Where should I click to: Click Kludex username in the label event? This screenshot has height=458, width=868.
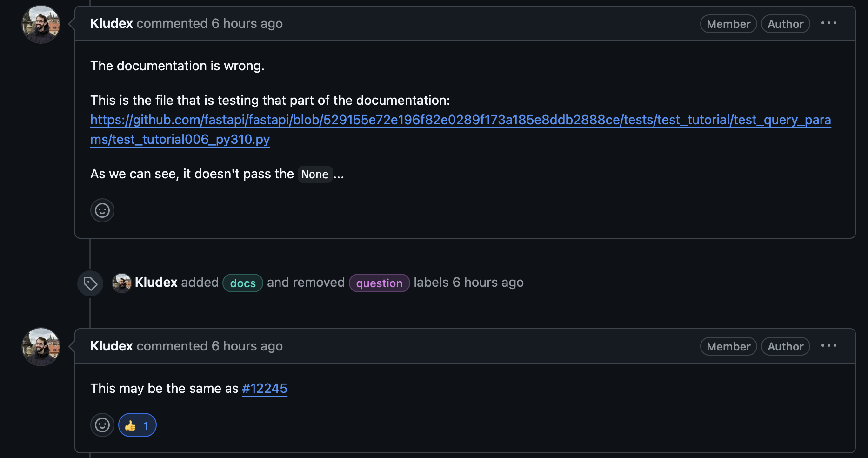156,283
